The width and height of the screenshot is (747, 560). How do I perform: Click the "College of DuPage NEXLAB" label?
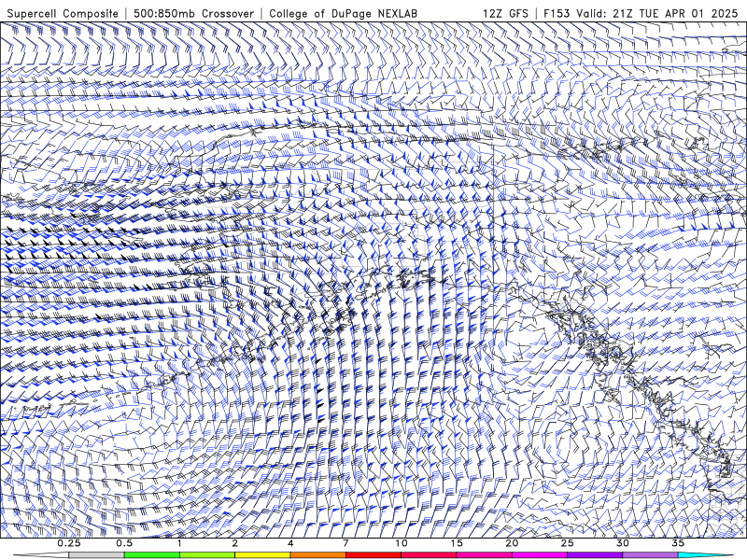click(344, 13)
